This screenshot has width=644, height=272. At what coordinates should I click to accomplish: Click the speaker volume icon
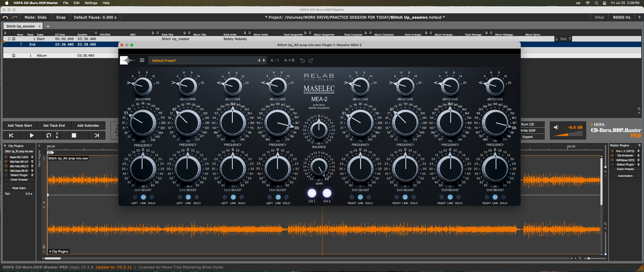[556, 127]
